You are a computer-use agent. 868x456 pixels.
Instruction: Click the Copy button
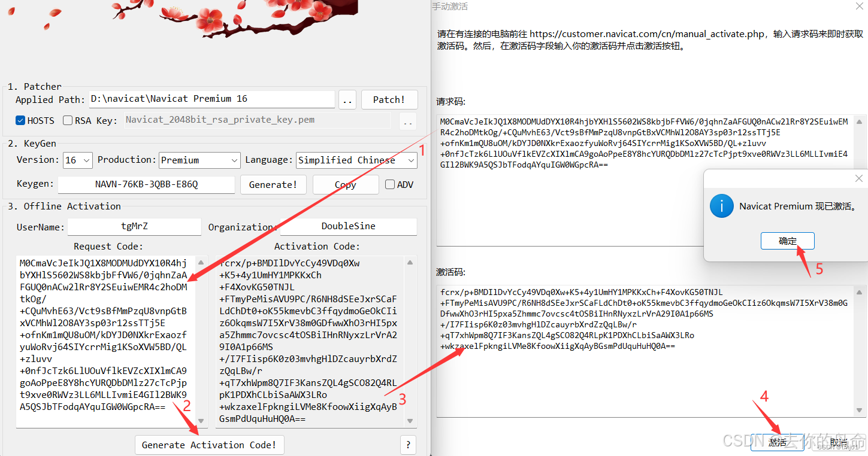tap(346, 184)
